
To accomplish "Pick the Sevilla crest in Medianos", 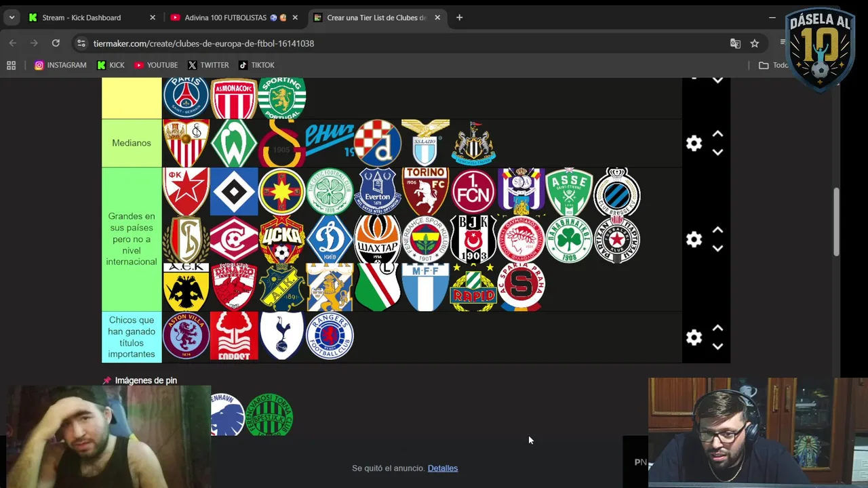I will pos(186,143).
